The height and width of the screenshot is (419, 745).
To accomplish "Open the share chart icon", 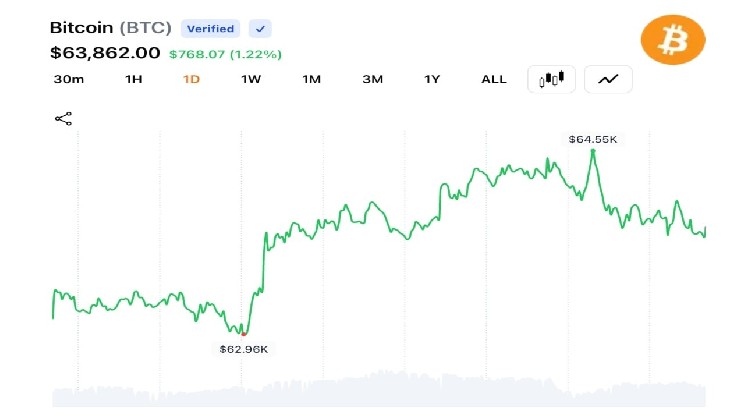I will point(63,118).
